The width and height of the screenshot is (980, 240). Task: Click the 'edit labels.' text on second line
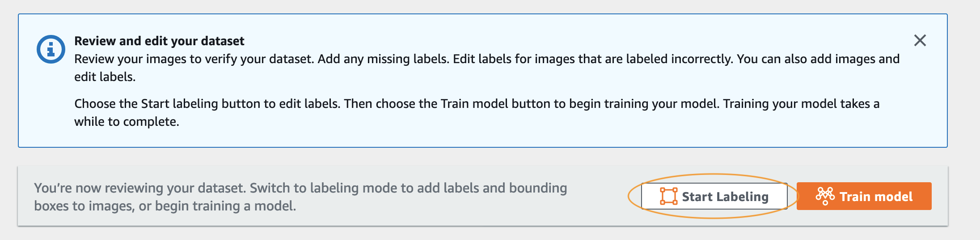(x=105, y=77)
